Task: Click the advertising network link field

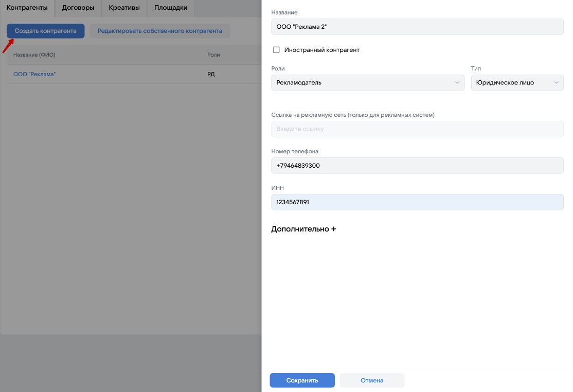Action: 417,129
